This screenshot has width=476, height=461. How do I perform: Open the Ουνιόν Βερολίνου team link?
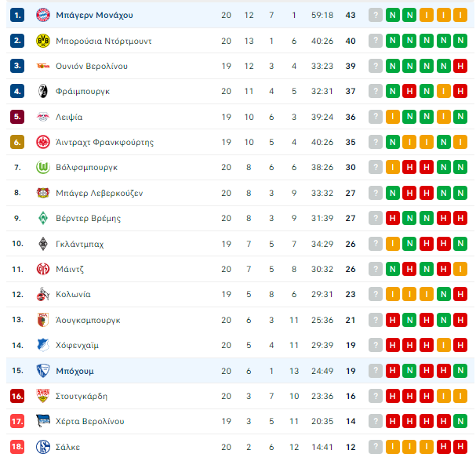coord(92,66)
